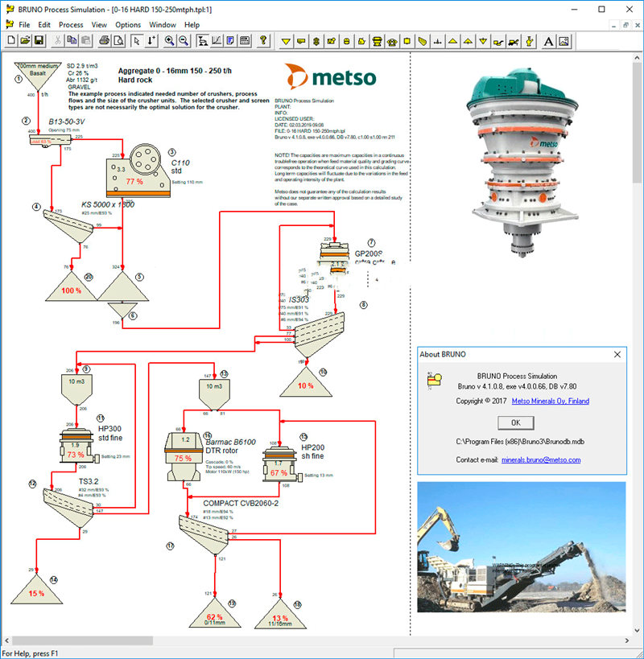Add the large gyratory crusher icon
644x659 pixels.
click(x=377, y=41)
